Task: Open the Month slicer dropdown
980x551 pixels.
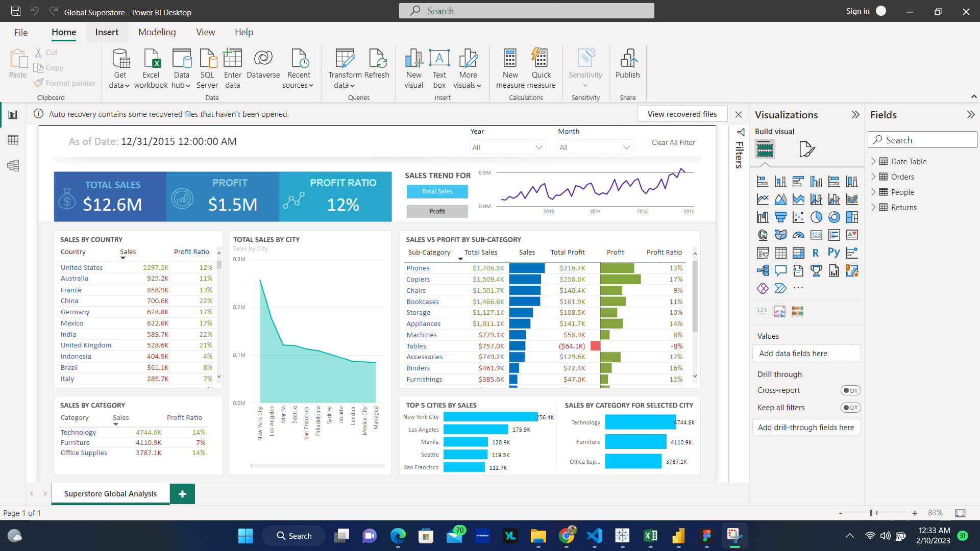Action: coord(595,147)
